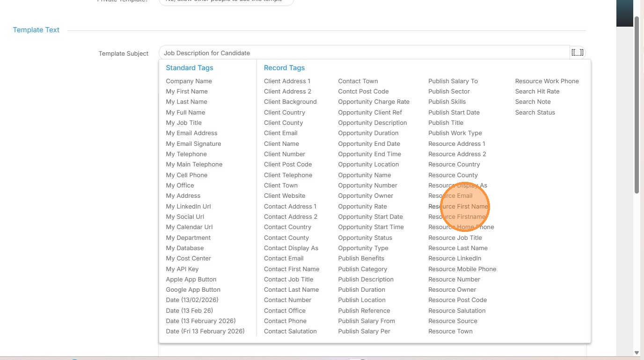
Task: Click the Template Subject input field
Action: tap(364, 53)
